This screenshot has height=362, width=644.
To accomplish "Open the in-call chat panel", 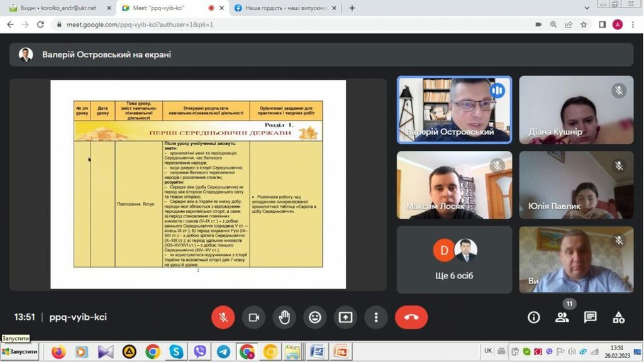I will click(590, 317).
